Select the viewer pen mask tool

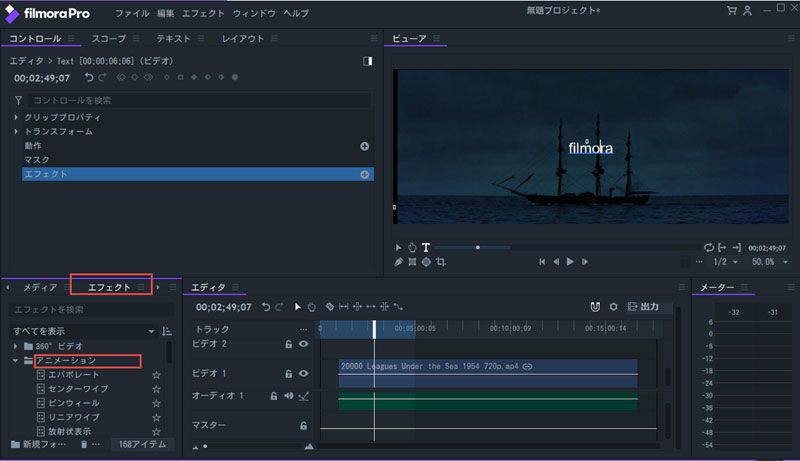point(398,262)
